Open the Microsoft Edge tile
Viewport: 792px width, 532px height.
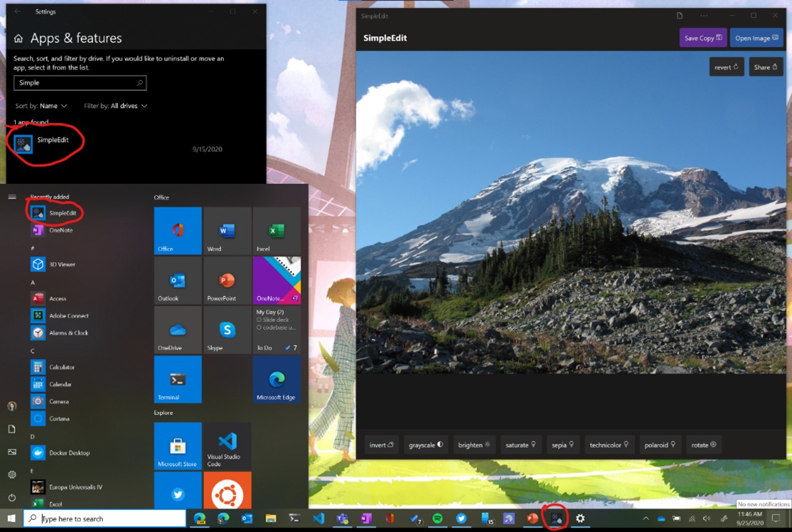[276, 380]
